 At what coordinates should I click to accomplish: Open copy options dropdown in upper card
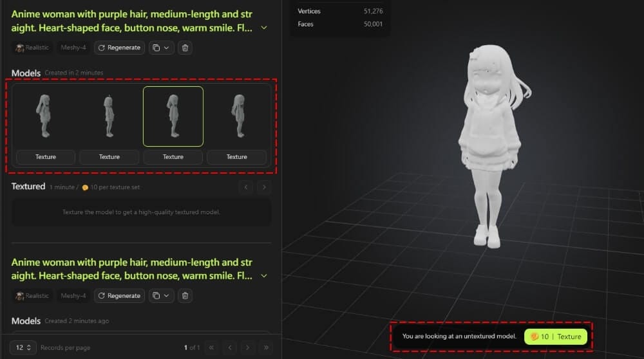tap(161, 48)
